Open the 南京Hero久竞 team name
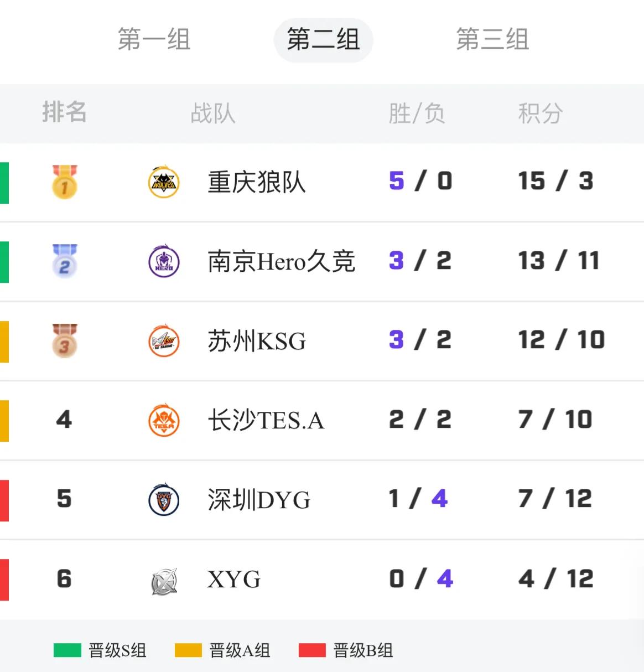This screenshot has height=672, width=644. pyautogui.click(x=281, y=261)
